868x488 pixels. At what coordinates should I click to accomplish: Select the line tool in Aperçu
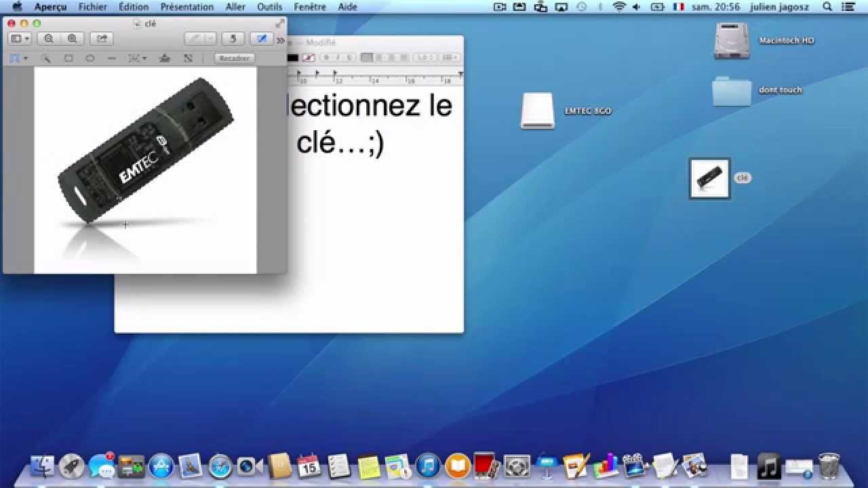[112, 58]
